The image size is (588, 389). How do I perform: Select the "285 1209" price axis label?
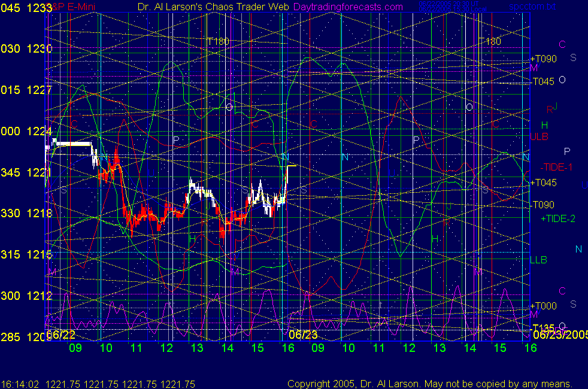[26, 337]
